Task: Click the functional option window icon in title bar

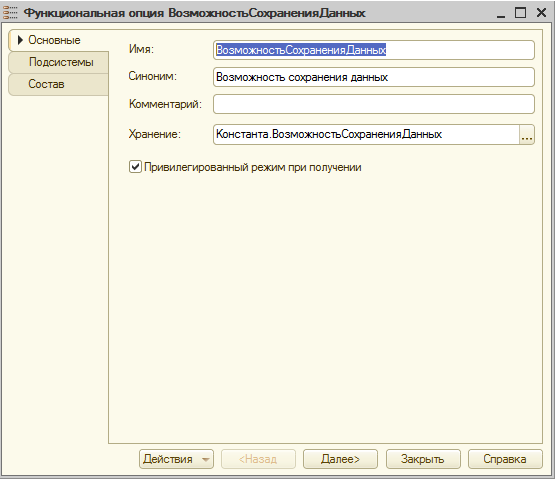Action: coord(11,13)
